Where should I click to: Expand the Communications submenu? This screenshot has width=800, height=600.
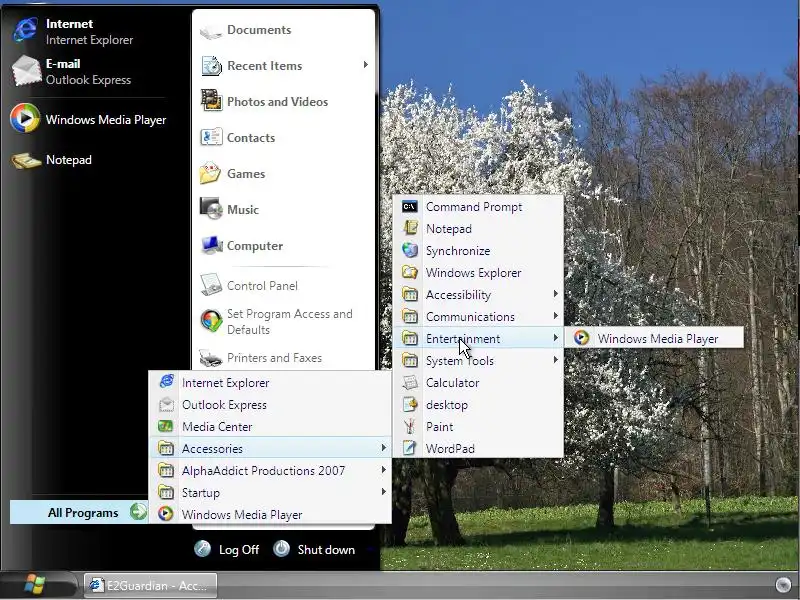click(478, 316)
